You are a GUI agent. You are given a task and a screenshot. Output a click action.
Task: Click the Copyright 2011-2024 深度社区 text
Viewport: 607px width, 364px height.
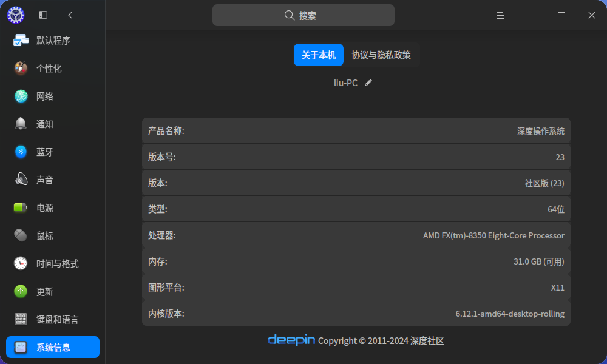click(x=381, y=341)
